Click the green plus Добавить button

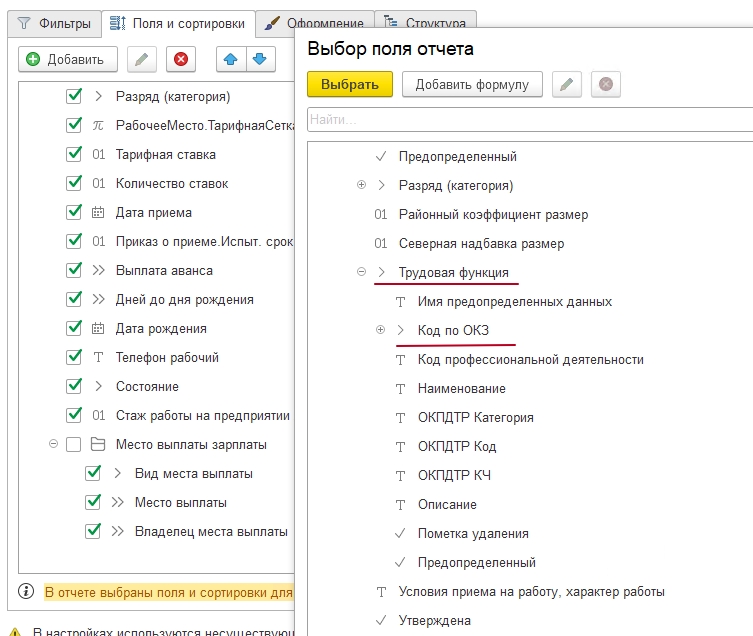point(68,59)
